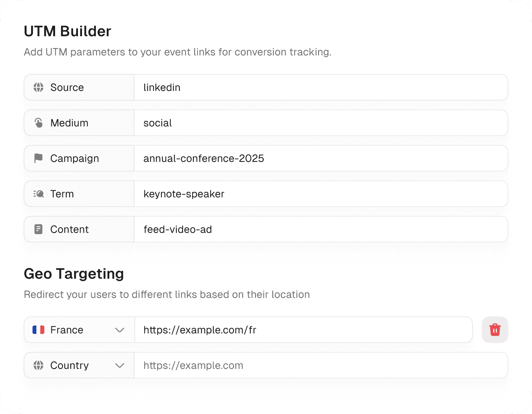Image resolution: width=532 pixels, height=414 pixels.
Task: Click the trash icon to delete the France rule
Action: [495, 330]
